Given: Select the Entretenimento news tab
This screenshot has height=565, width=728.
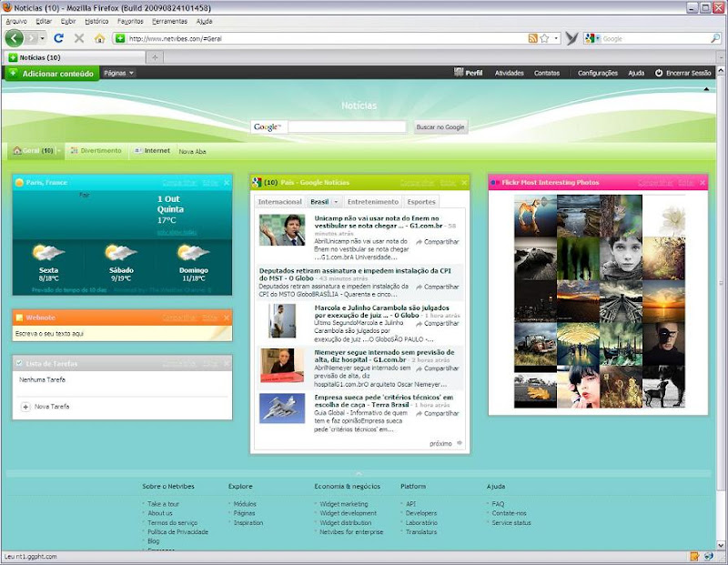Looking at the screenshot, I should [373, 202].
